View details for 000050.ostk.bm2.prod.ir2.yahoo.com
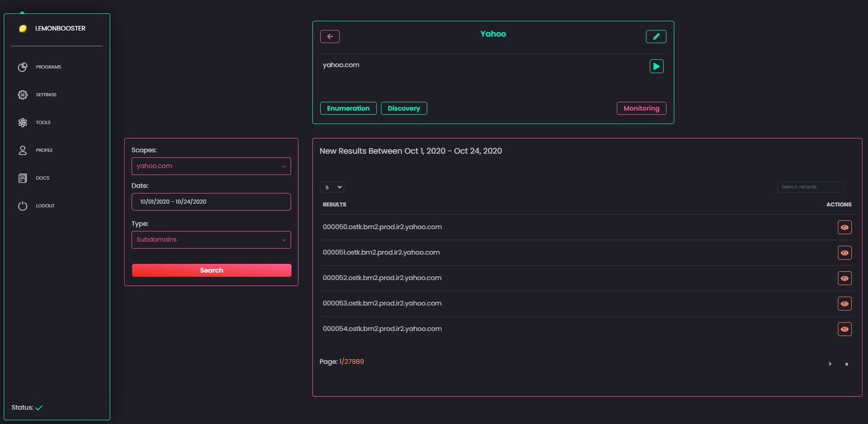The height and width of the screenshot is (424, 868). 844,227
